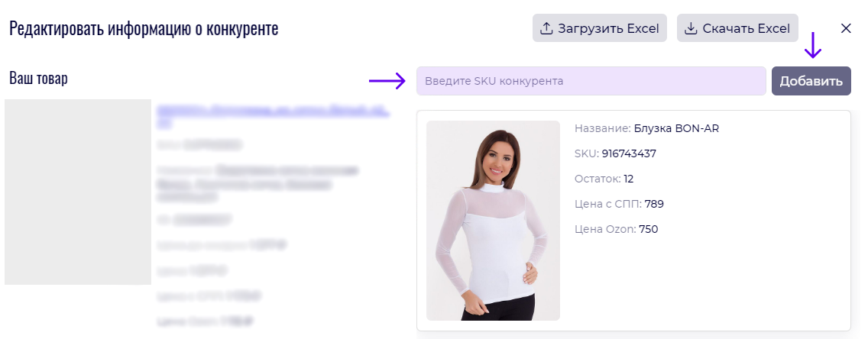Screen dimensions: 868x339
Task: Click the Добавить button
Action: [811, 81]
